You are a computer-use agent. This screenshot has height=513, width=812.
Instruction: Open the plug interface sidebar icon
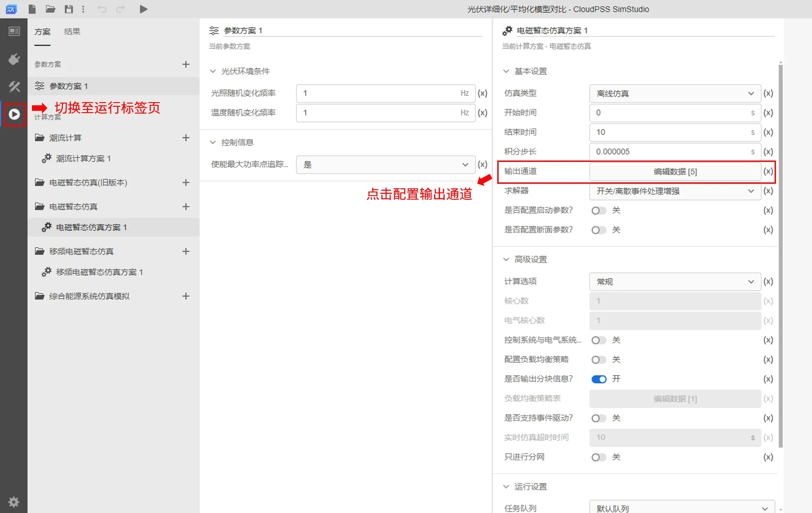click(14, 59)
